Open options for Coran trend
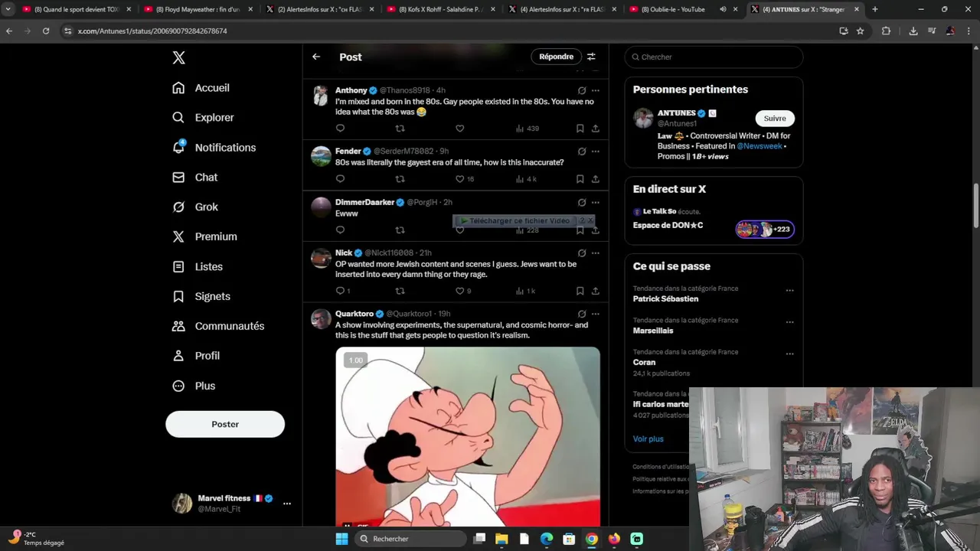This screenshot has width=980, height=551. coord(789,354)
